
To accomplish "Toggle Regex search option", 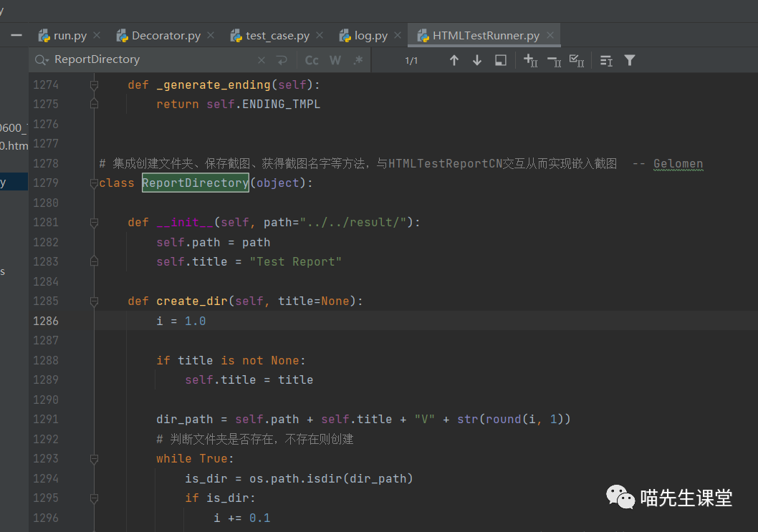I will (358, 60).
